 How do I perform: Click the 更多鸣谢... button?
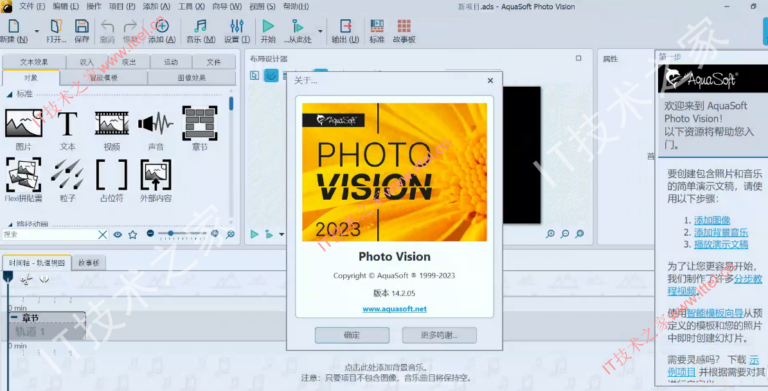point(439,335)
